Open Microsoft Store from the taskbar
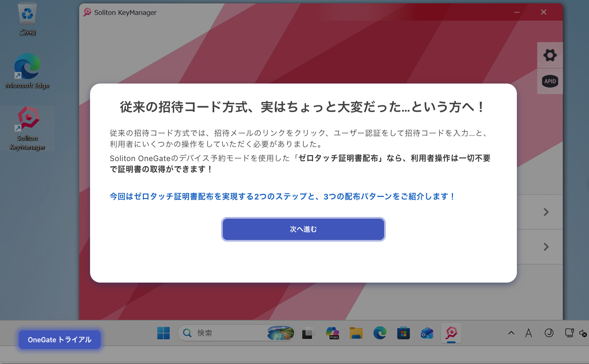 (403, 333)
